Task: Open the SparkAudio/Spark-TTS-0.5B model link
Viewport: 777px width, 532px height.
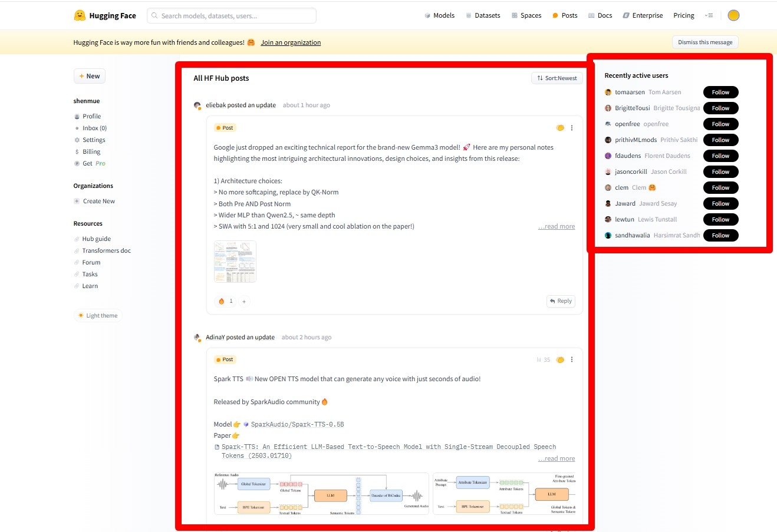Action: (294, 425)
